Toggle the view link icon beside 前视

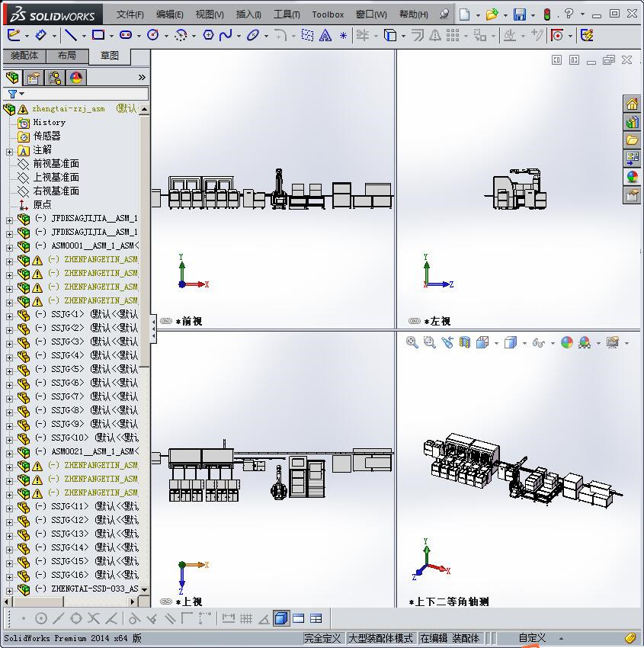point(165,321)
